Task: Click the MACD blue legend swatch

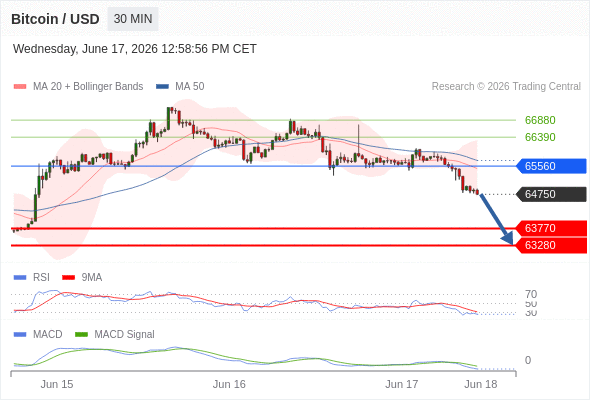Action: 20,335
